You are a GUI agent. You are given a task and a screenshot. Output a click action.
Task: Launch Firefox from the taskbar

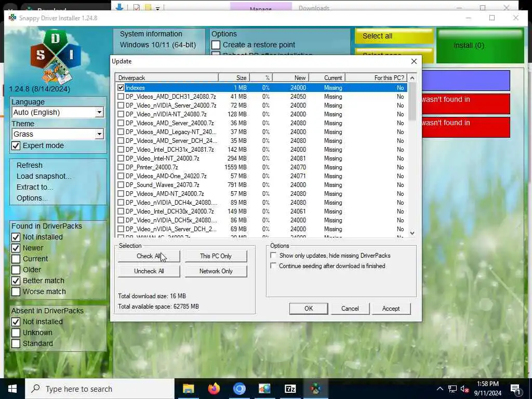pos(214,389)
